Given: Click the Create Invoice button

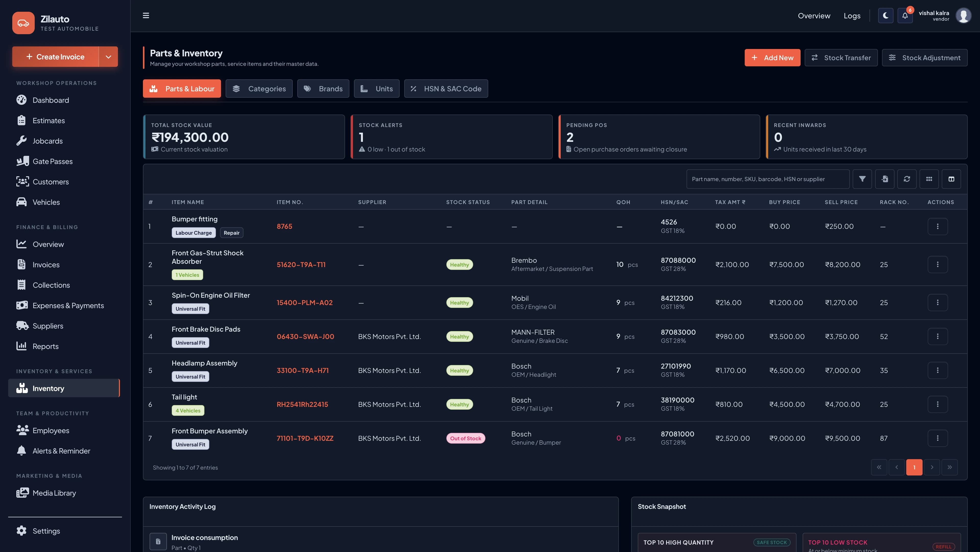Looking at the screenshot, I should [x=56, y=57].
